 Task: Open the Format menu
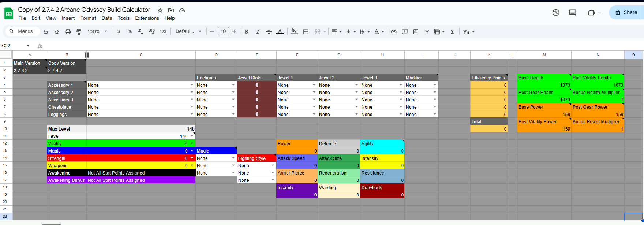click(88, 18)
